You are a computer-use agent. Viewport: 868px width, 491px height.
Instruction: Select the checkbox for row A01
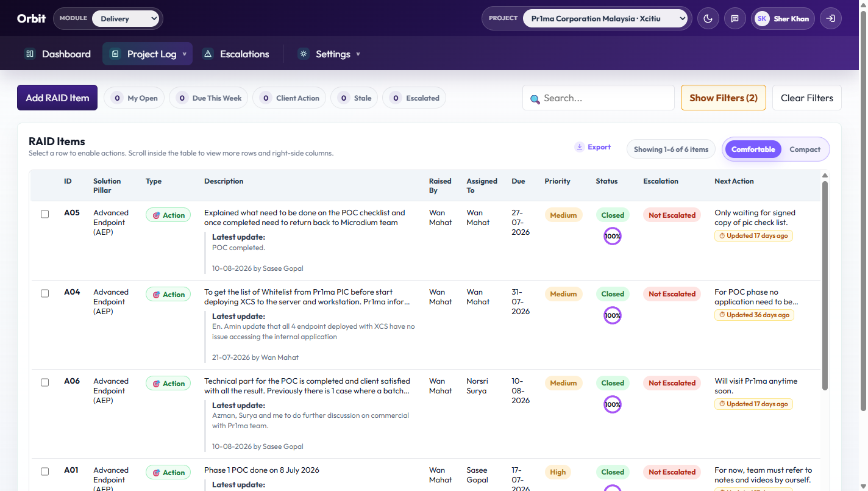coord(44,471)
